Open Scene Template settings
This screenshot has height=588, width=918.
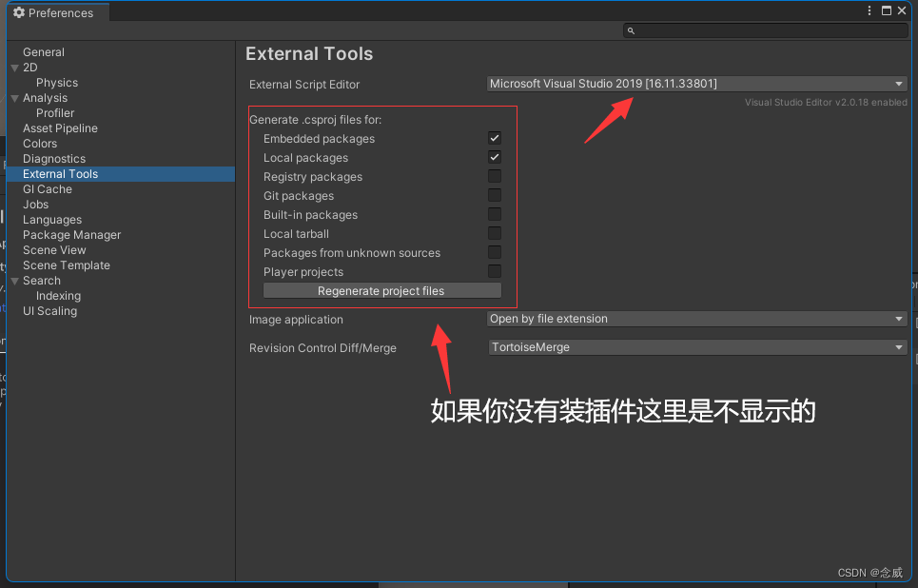pyautogui.click(x=67, y=265)
